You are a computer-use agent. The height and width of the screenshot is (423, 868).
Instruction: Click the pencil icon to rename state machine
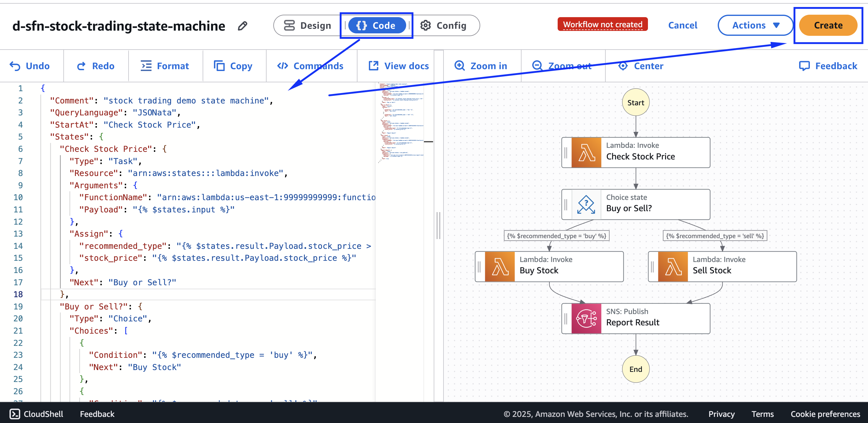[x=242, y=26]
